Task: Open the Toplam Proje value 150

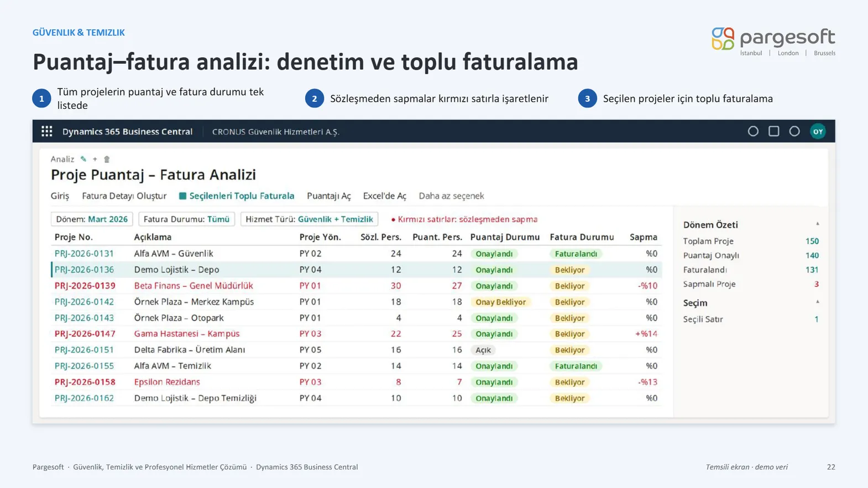Action: coord(812,242)
